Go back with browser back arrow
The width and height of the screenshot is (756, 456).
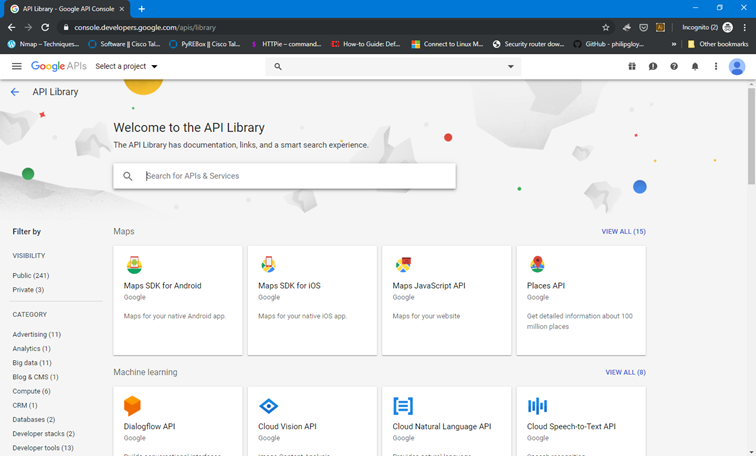(12, 27)
